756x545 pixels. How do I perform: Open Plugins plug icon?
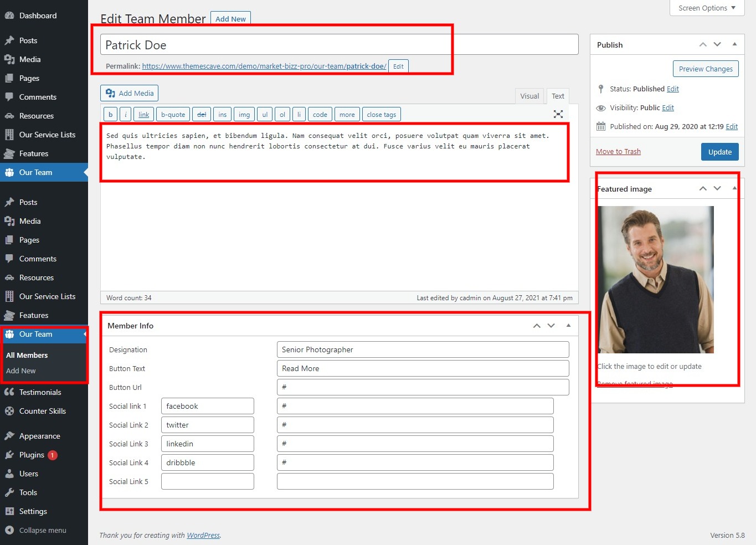tap(9, 455)
